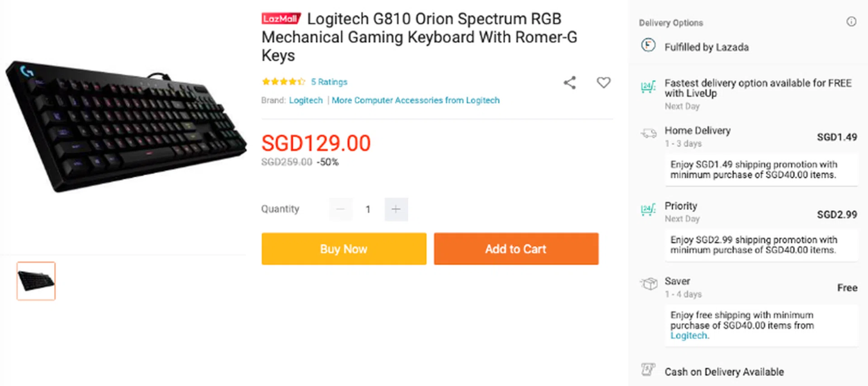Screen dimensions: 868x386
Task: Select the keyboard thumbnail image
Action: point(36,281)
